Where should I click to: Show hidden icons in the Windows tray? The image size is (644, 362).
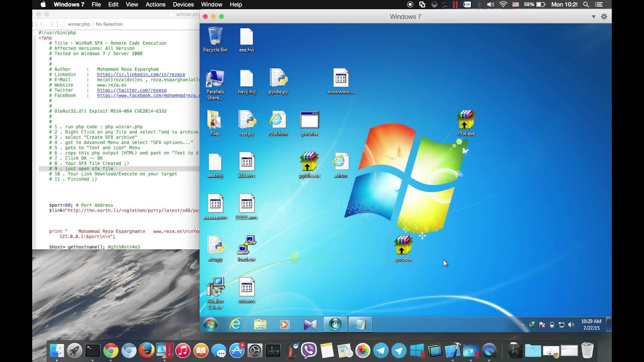tap(523, 325)
